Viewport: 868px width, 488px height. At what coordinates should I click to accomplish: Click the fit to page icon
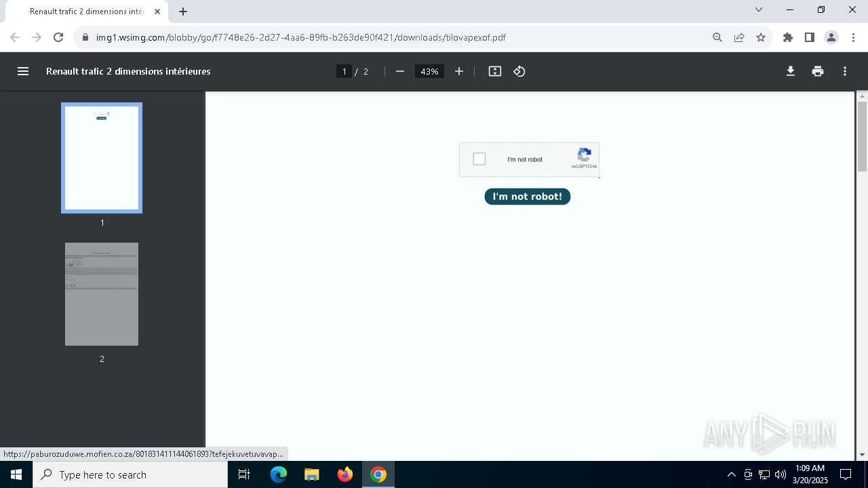[495, 71]
